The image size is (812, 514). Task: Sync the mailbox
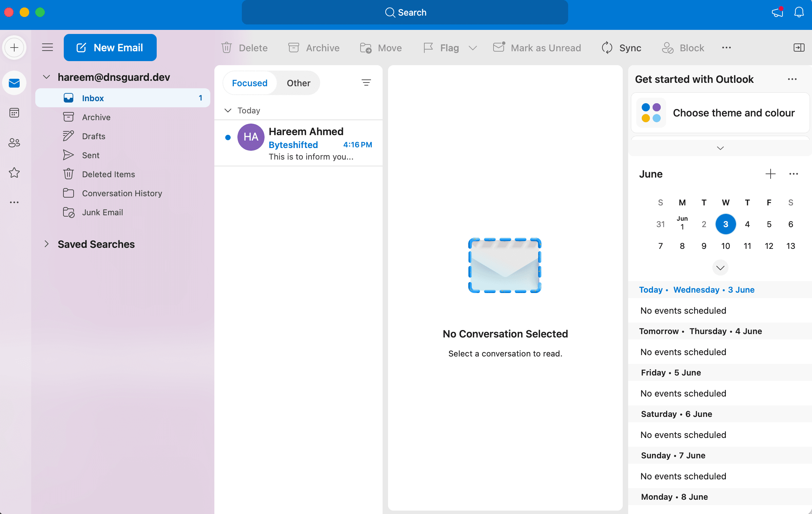pyautogui.click(x=621, y=48)
